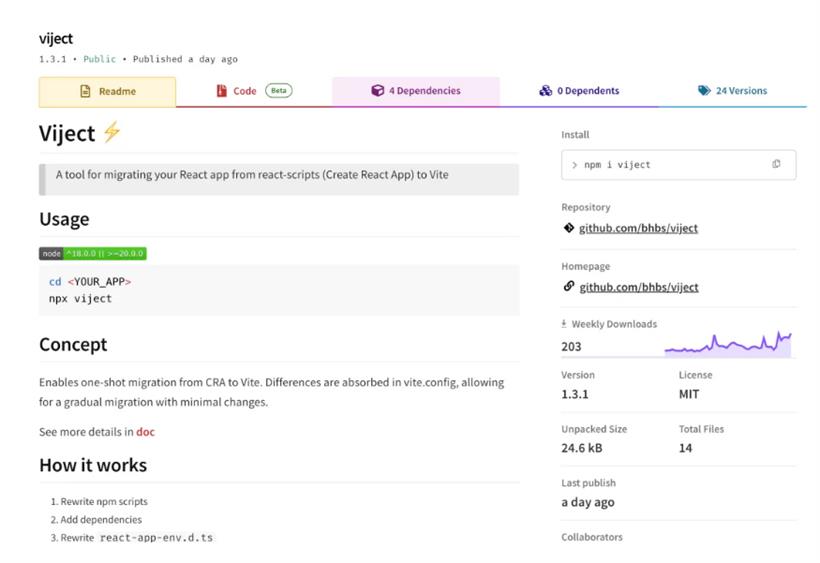Click the MIT license value

(x=689, y=394)
